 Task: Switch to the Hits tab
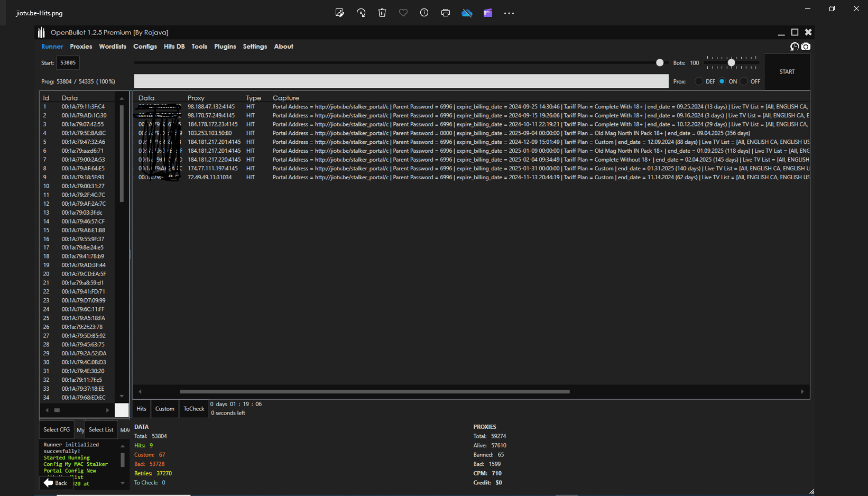point(141,409)
